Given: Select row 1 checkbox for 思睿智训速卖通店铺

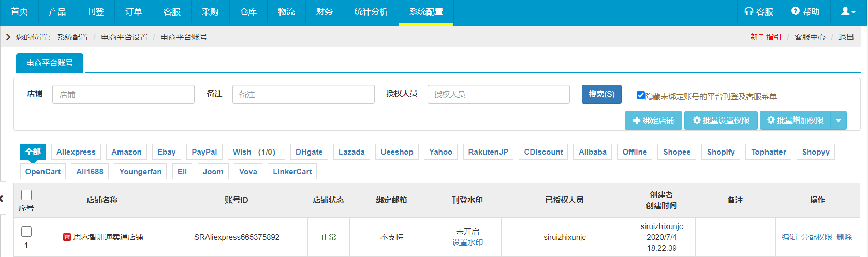Looking at the screenshot, I should 26,232.
